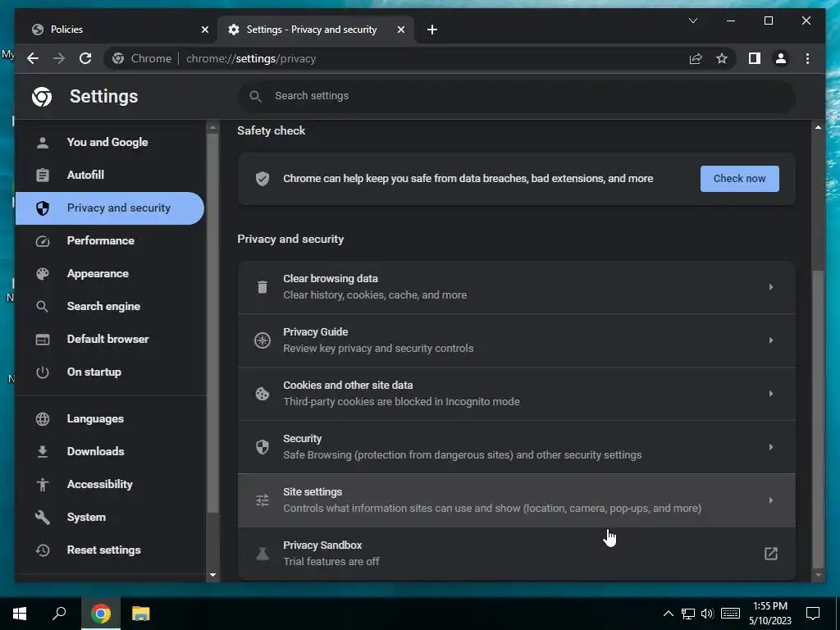The height and width of the screenshot is (630, 840).
Task: Open the notification center icon
Action: (x=813, y=614)
